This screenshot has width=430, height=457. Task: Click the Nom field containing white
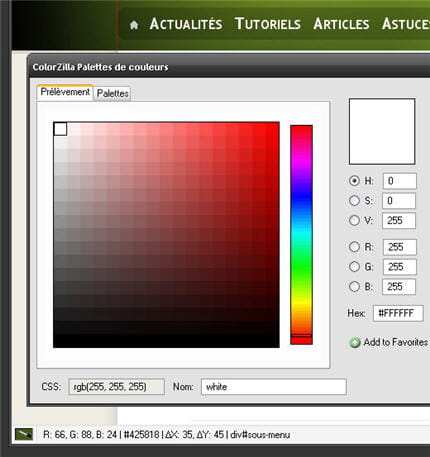point(274,387)
